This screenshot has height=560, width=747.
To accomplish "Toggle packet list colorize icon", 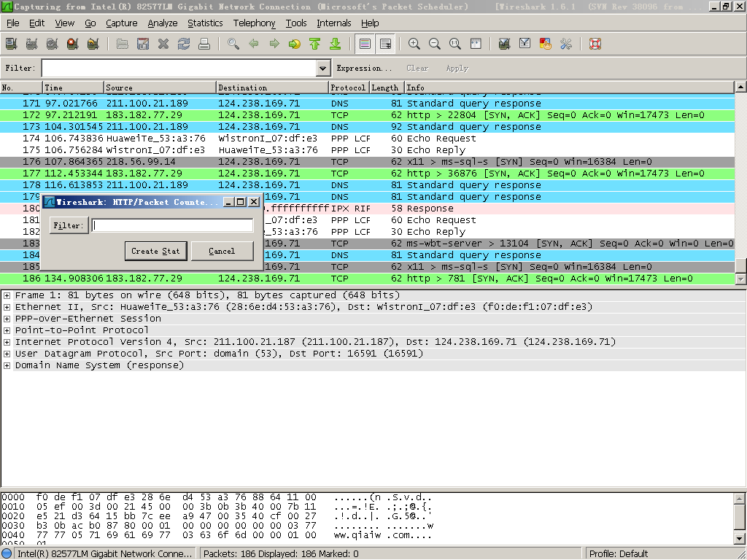I will (x=365, y=44).
